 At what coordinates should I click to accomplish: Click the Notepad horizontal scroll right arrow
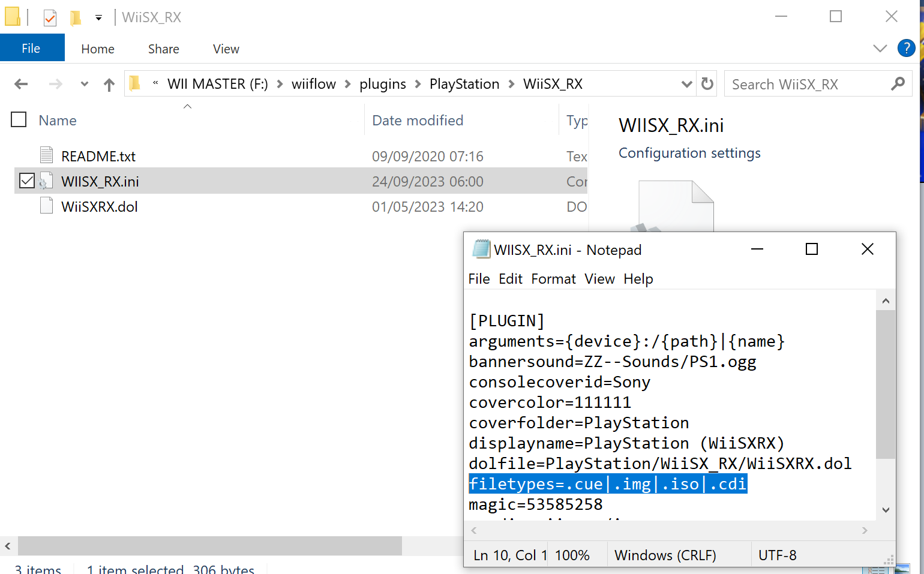pos(865,530)
